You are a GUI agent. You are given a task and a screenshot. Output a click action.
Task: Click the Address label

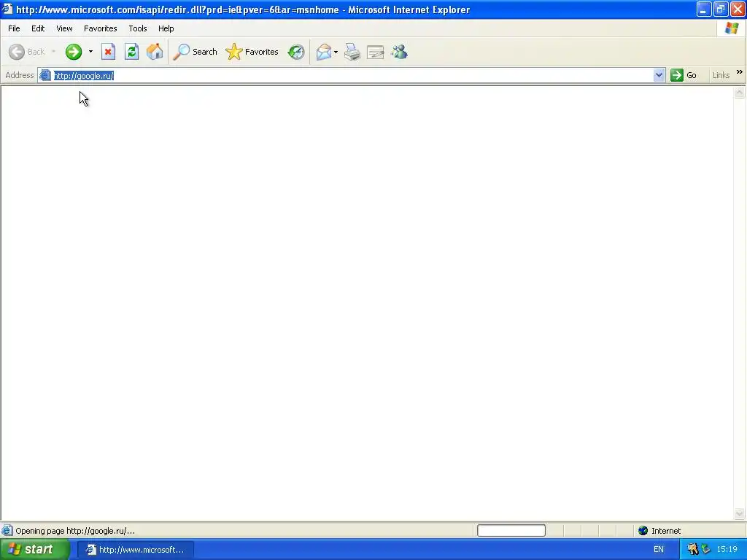(20, 75)
